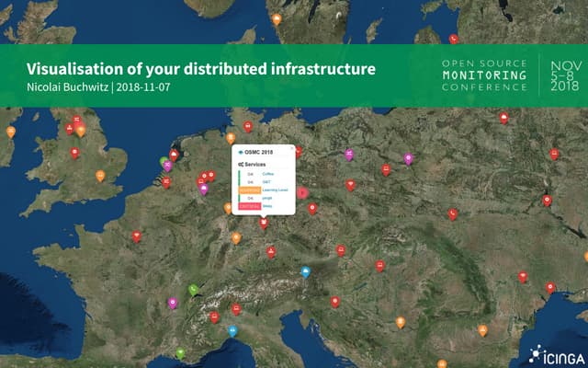Click the orange marker above the green banner
588x368 pixels.
(x=277, y=18)
